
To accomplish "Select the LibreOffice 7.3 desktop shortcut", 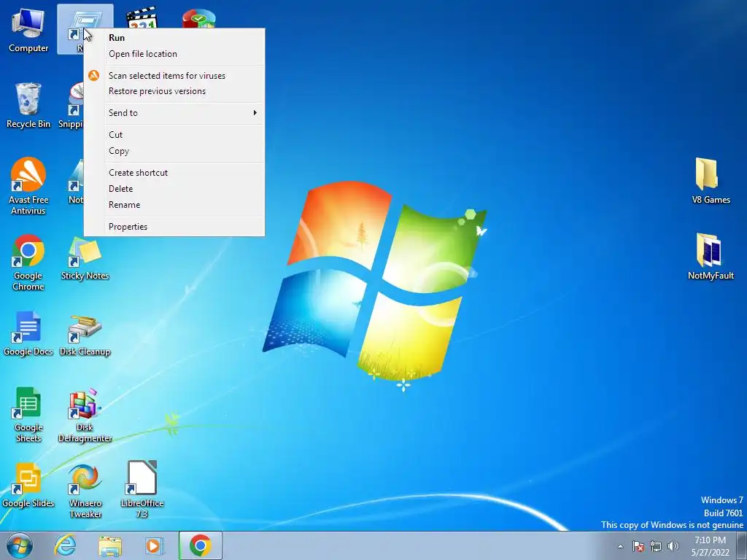I will [x=142, y=489].
